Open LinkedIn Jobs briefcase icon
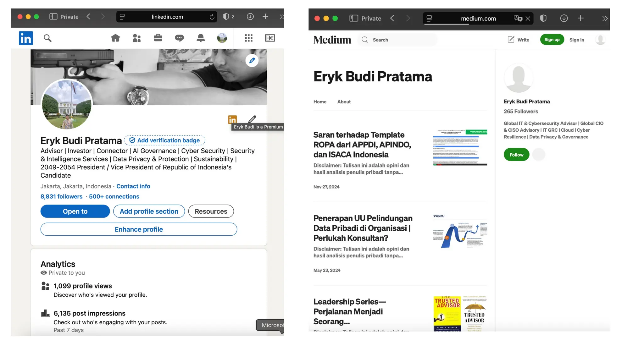Viewport: 644px width, 362px height. (158, 38)
